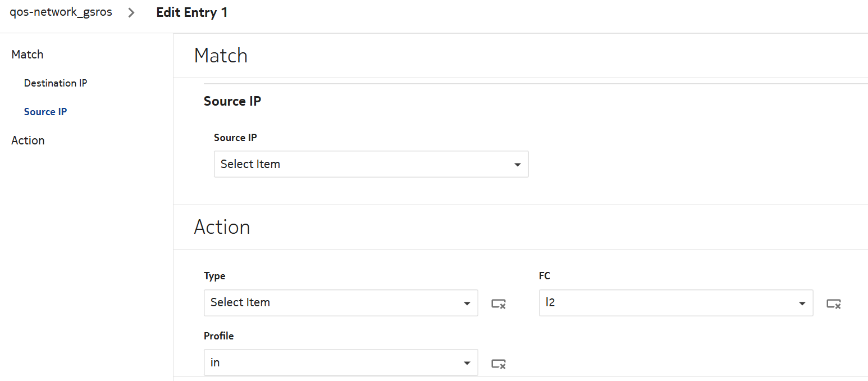
Task: Click the large Match section heading
Action: pos(221,56)
